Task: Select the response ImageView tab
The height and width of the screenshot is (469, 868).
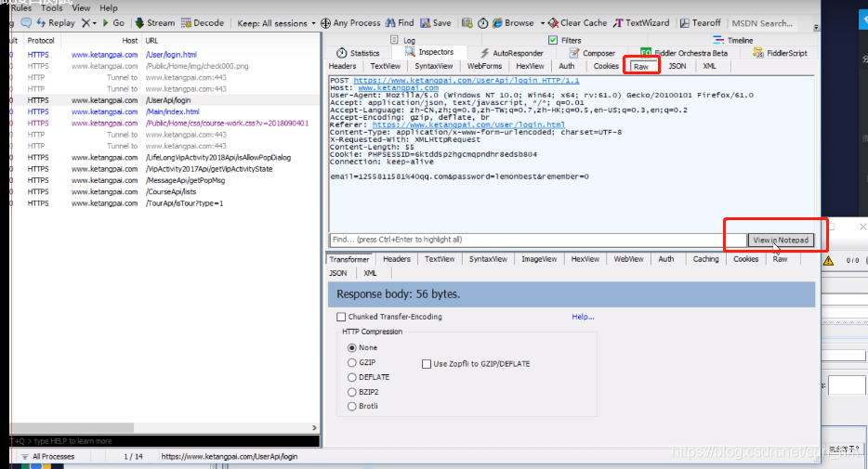Action: [x=539, y=259]
